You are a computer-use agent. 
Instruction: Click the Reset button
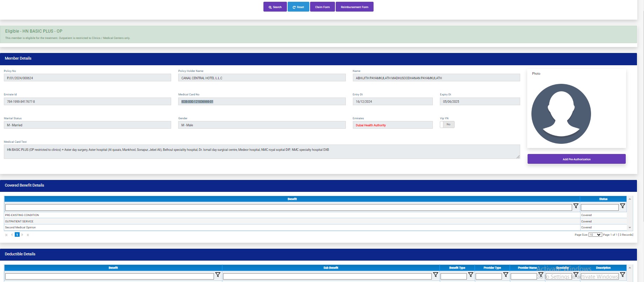(298, 7)
